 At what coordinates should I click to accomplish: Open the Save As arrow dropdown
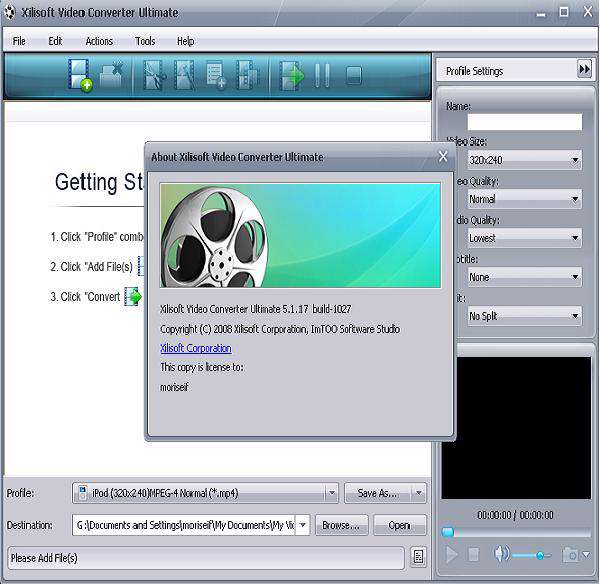coord(419,493)
